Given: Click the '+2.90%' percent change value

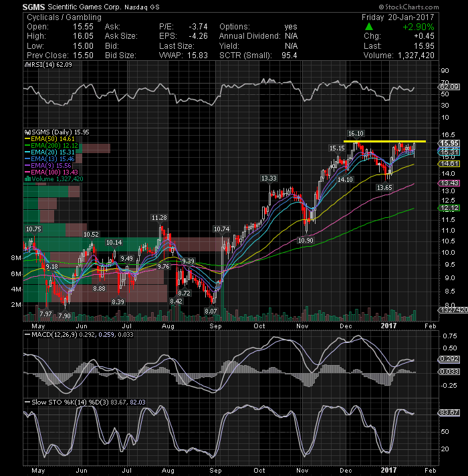Looking at the screenshot, I should 419,27.
